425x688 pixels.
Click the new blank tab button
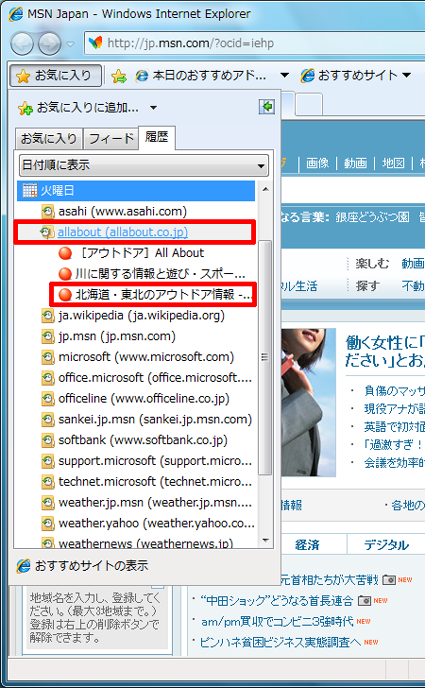tap(309, 105)
